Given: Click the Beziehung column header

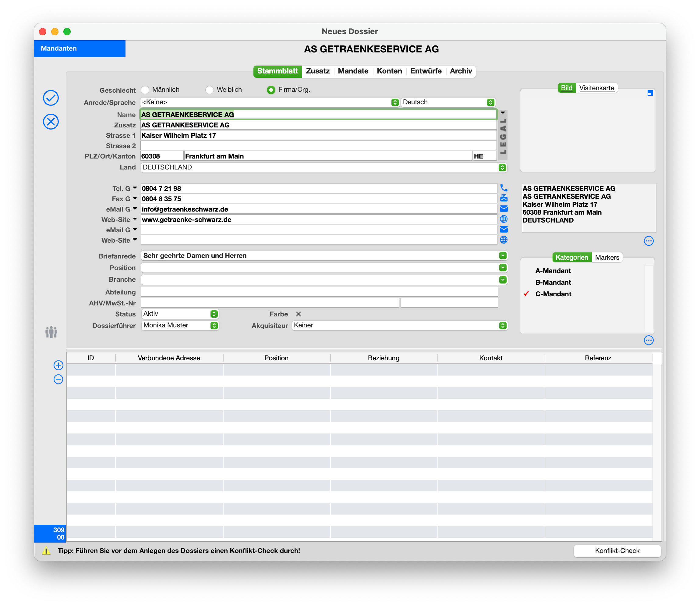Looking at the screenshot, I should coord(384,358).
